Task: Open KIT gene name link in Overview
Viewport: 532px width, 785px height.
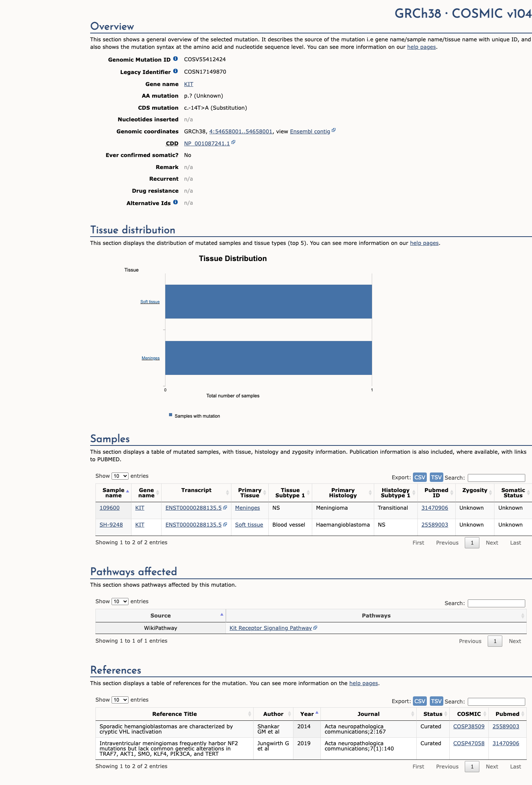Action: (189, 84)
